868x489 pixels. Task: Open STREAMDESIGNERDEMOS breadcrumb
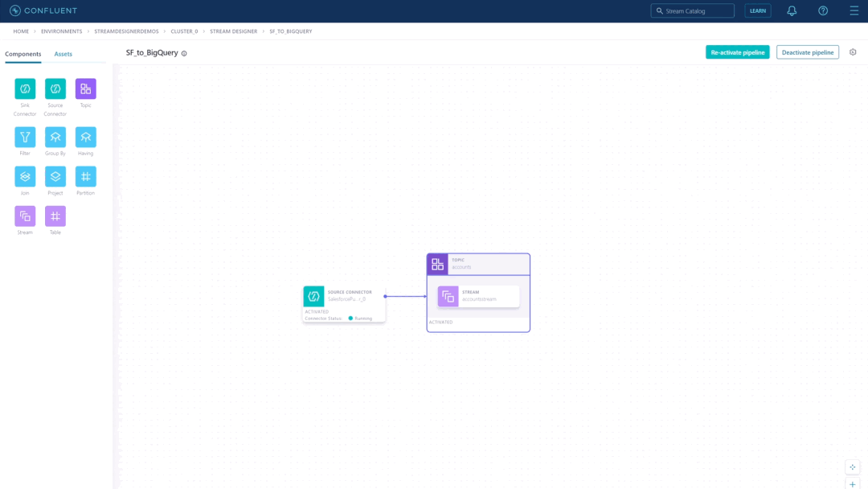[126, 31]
